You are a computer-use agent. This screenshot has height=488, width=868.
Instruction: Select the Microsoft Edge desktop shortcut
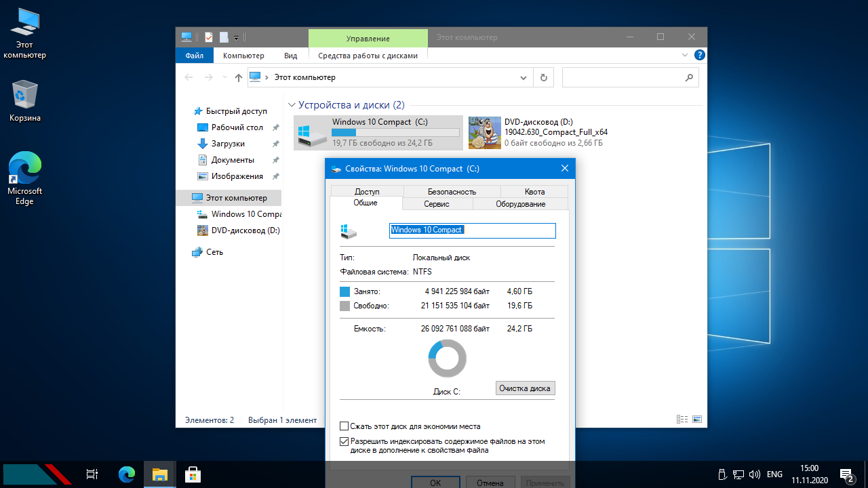click(x=25, y=179)
